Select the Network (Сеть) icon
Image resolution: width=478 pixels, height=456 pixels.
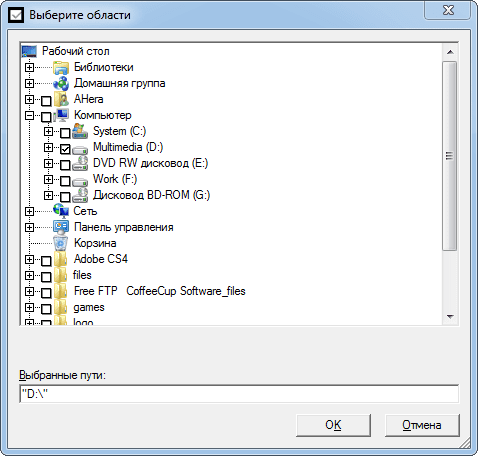click(61, 211)
